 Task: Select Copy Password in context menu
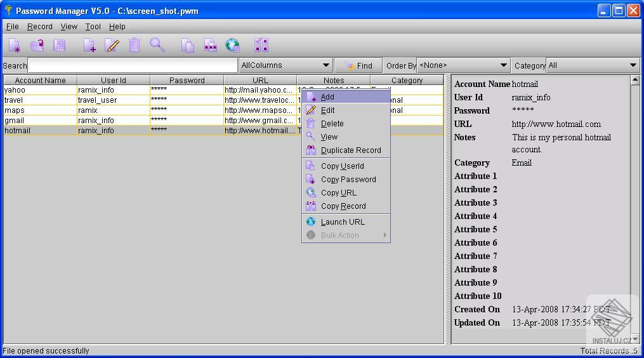point(346,179)
